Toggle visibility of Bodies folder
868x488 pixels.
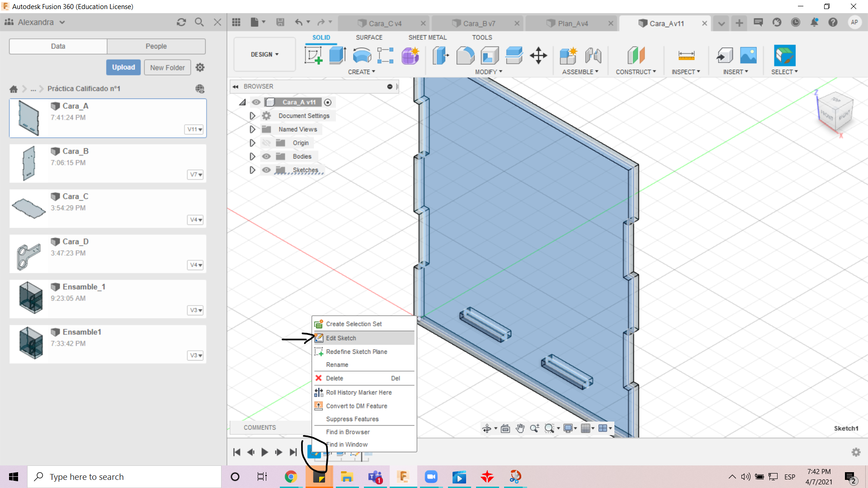click(x=266, y=156)
